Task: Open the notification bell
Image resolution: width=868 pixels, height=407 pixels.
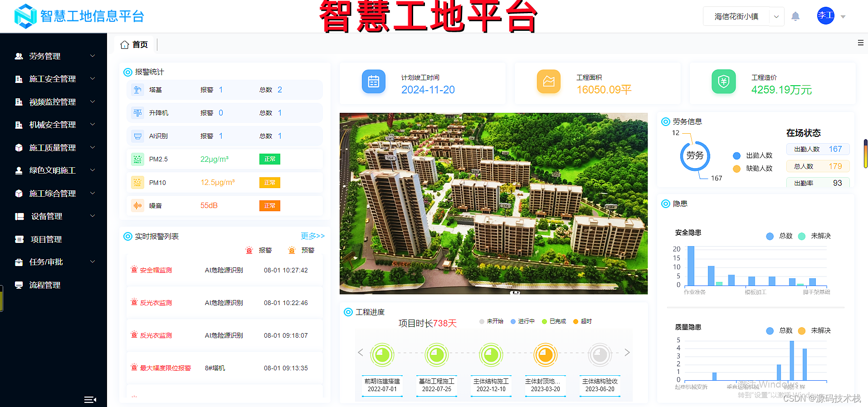Action: 795,17
